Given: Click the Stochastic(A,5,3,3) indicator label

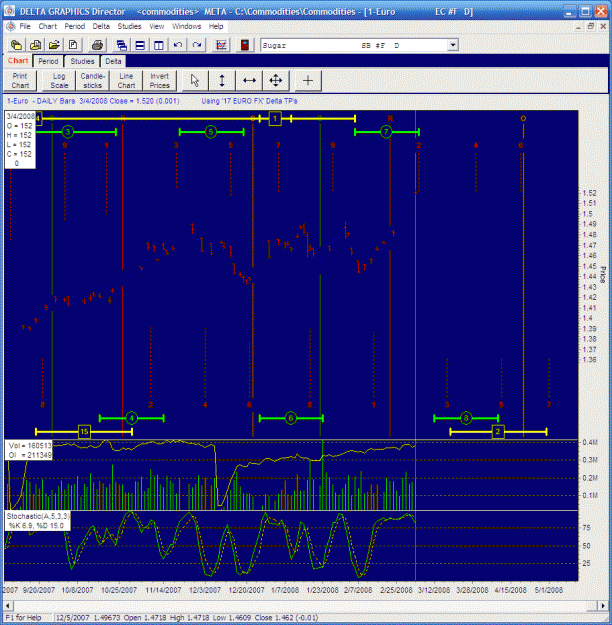Looking at the screenshot, I should pyautogui.click(x=38, y=516).
